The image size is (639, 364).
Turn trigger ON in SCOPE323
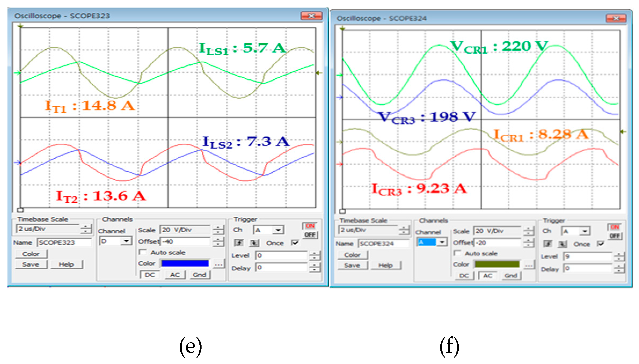click(310, 226)
